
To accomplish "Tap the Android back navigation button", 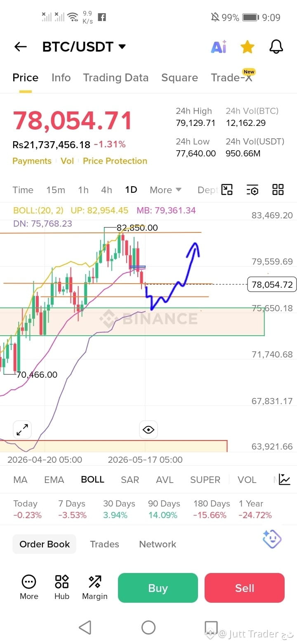I will click(x=85, y=627).
